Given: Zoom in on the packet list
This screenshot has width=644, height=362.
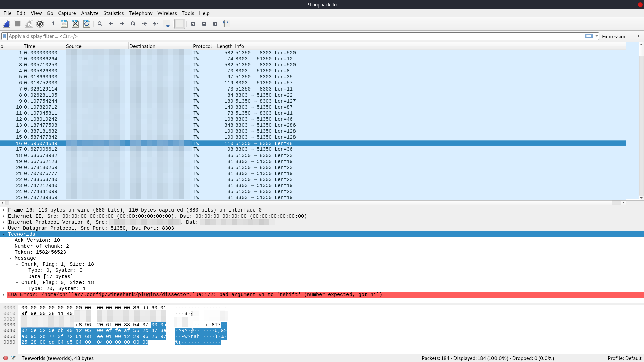Looking at the screenshot, I should pyautogui.click(x=193, y=24).
